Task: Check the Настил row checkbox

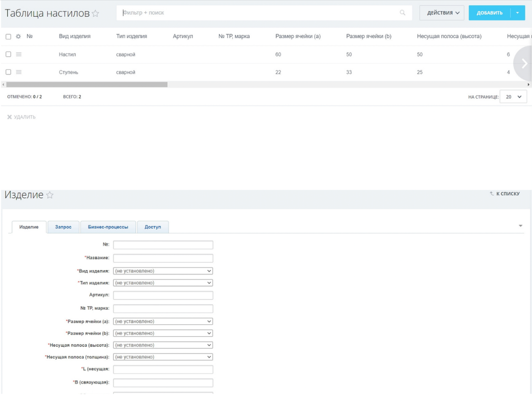Action: point(8,54)
